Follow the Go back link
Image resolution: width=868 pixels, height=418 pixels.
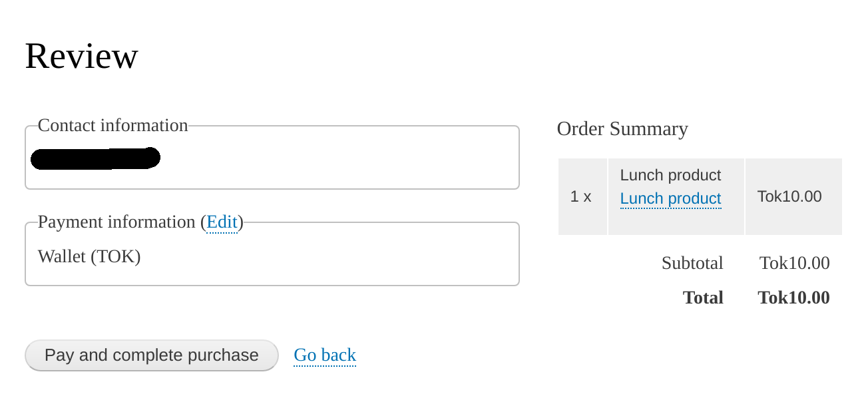(x=325, y=355)
